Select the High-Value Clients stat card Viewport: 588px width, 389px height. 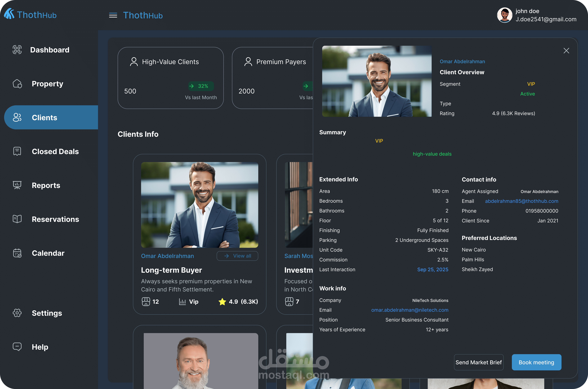pyautogui.click(x=170, y=78)
